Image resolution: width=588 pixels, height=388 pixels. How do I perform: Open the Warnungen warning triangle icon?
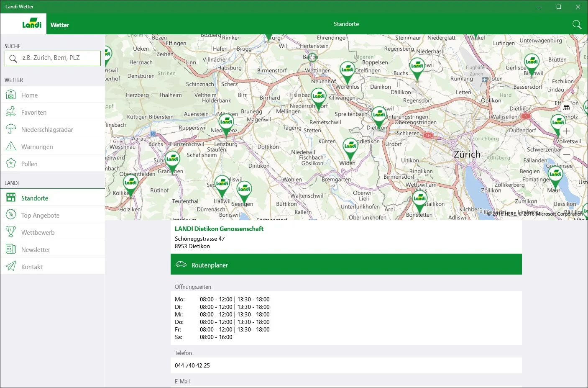[11, 146]
